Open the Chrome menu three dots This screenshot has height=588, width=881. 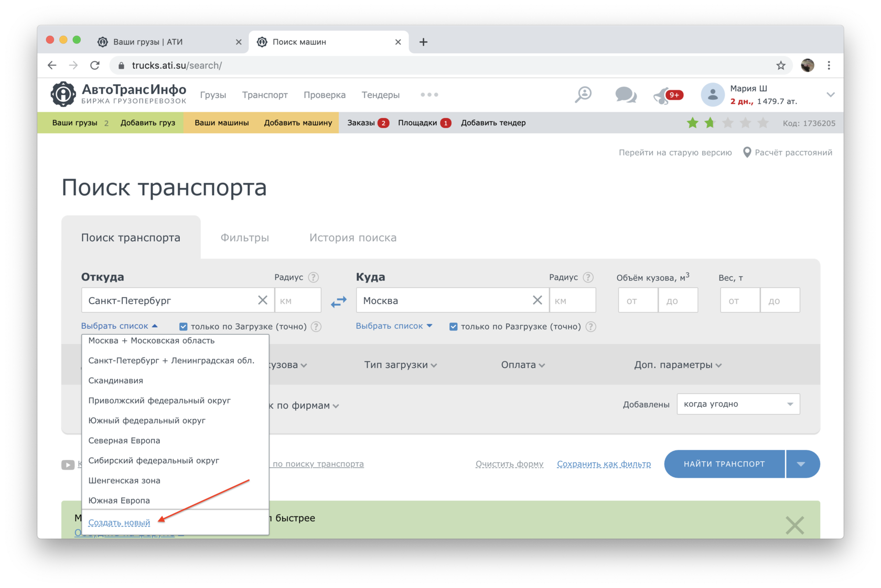tap(829, 66)
